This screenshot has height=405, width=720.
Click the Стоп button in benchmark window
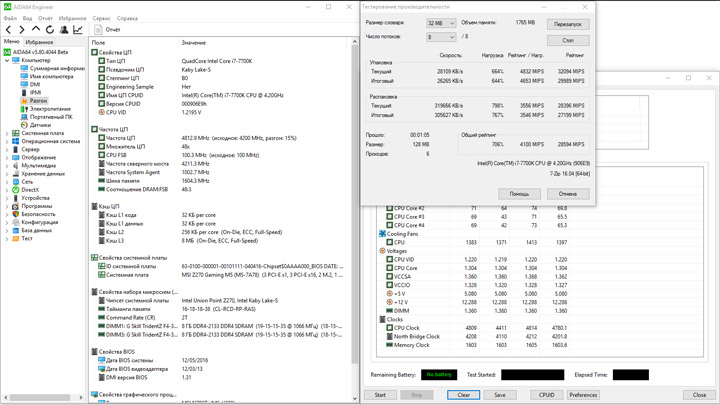568,40
